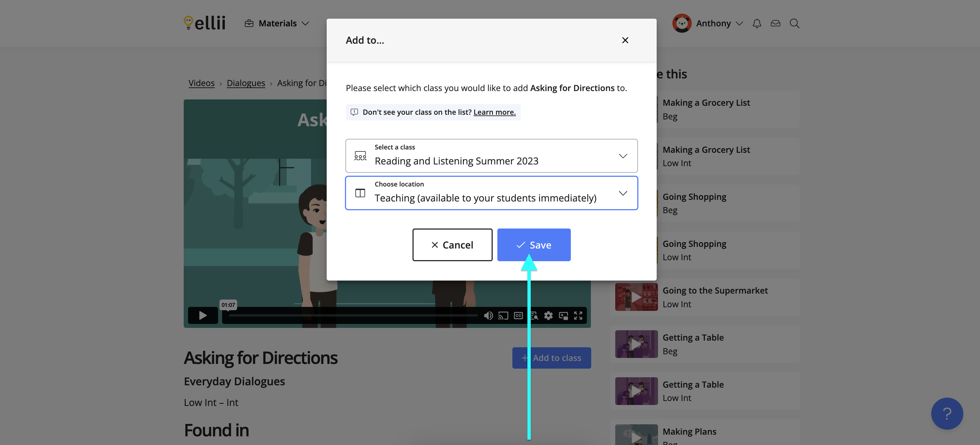
Task: Open video settings gear
Action: (x=548, y=316)
